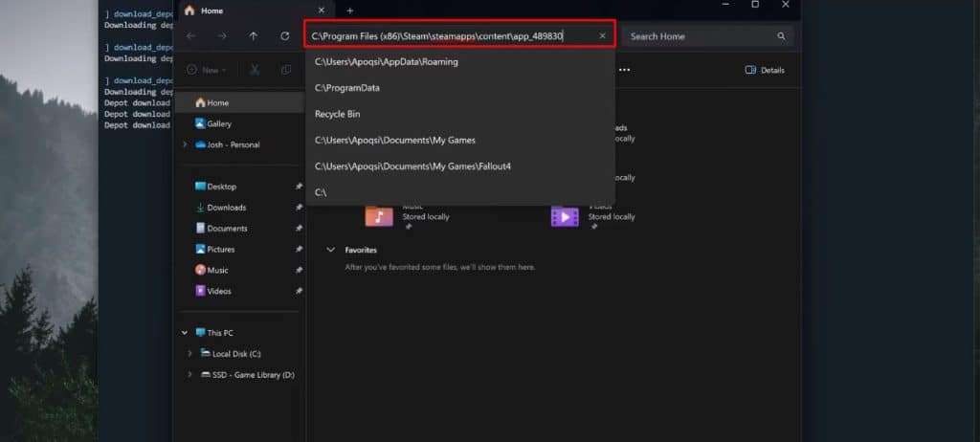Viewport: 980px width, 442px height.
Task: Refresh the current folder view
Action: tap(285, 36)
